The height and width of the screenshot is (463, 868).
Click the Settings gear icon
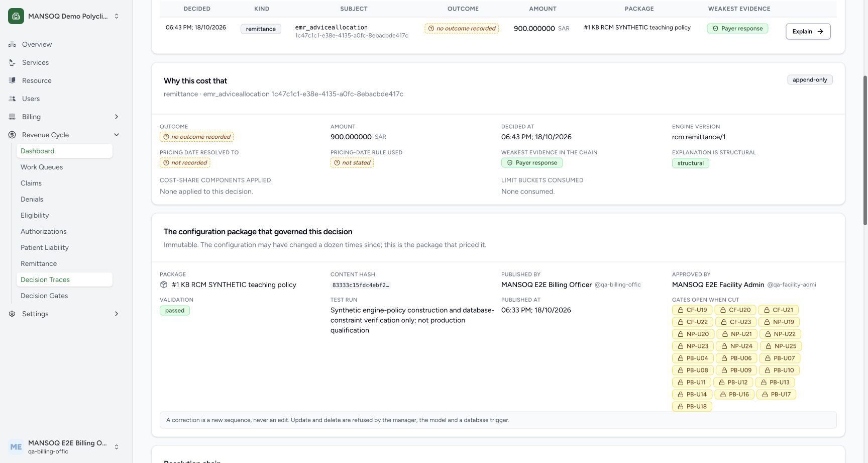pyautogui.click(x=12, y=314)
